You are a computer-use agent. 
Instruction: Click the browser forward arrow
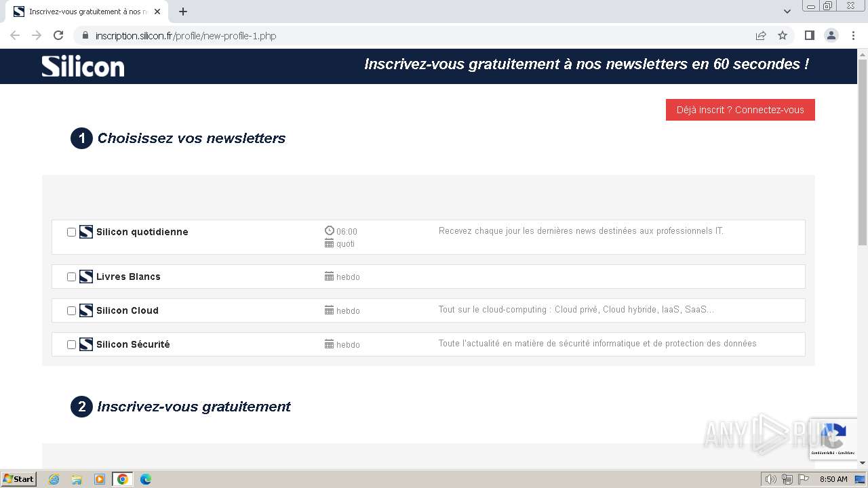[x=37, y=35]
